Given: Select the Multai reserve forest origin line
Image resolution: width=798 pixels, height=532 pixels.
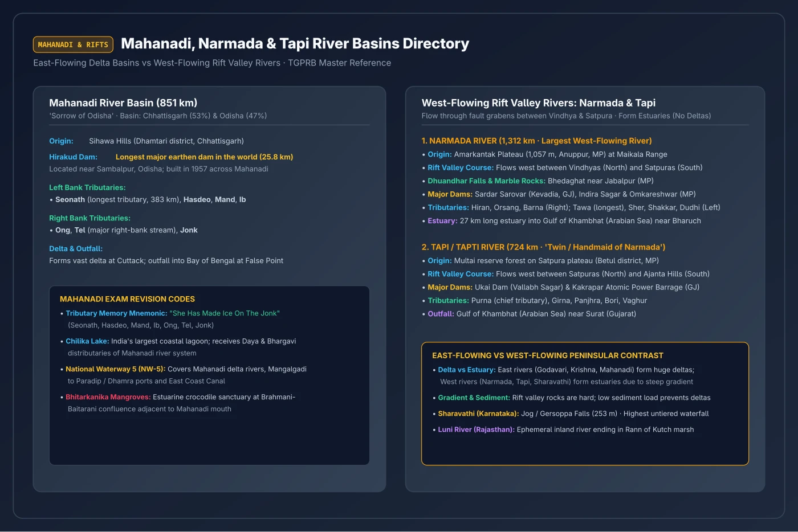Looking at the screenshot, I should click(x=540, y=260).
